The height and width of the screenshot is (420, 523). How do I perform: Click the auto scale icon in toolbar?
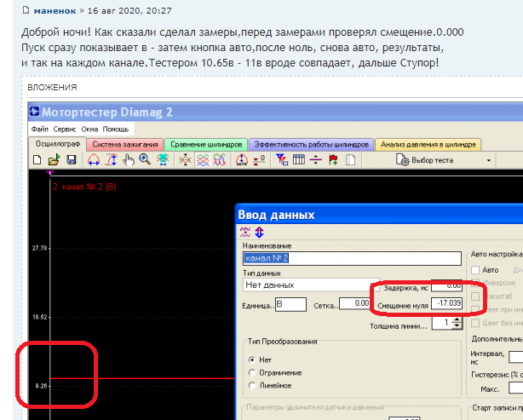pos(242,160)
